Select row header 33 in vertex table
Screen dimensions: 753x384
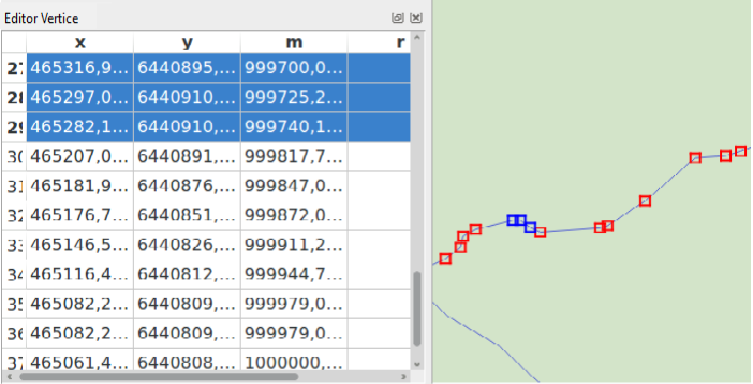pyautogui.click(x=14, y=245)
